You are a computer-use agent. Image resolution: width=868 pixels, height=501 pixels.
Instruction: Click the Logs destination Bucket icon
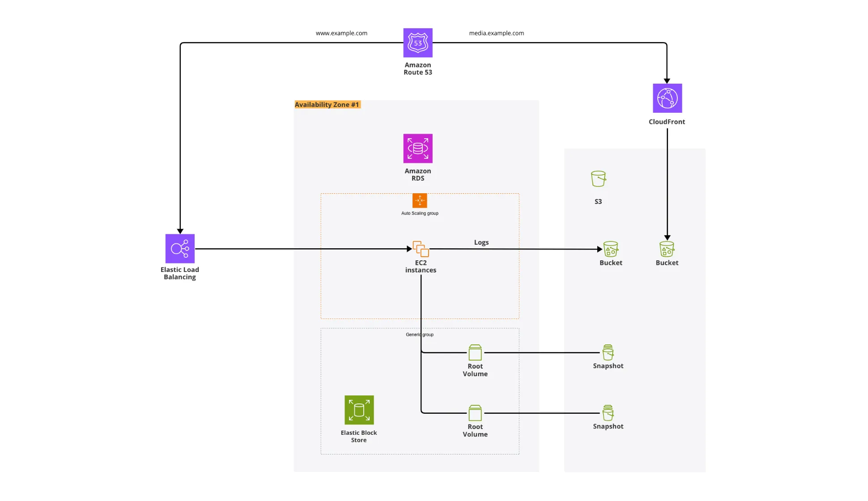[611, 249]
